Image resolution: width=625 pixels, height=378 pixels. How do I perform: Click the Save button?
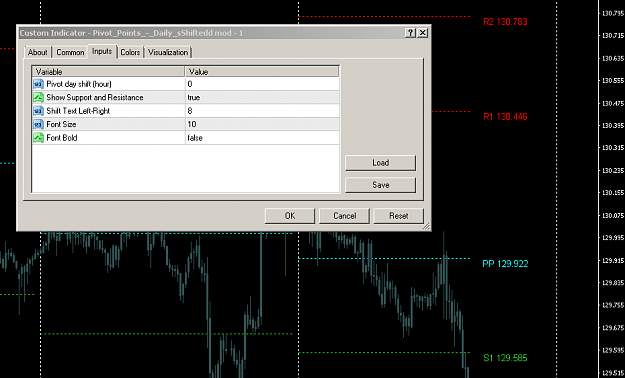tap(380, 185)
